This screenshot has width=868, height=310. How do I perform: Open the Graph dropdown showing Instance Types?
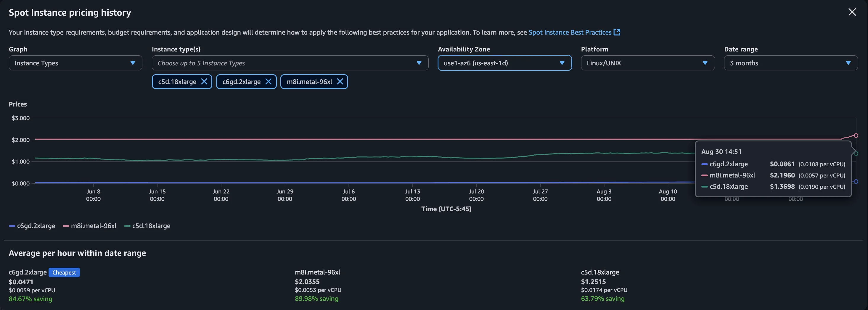[75, 63]
